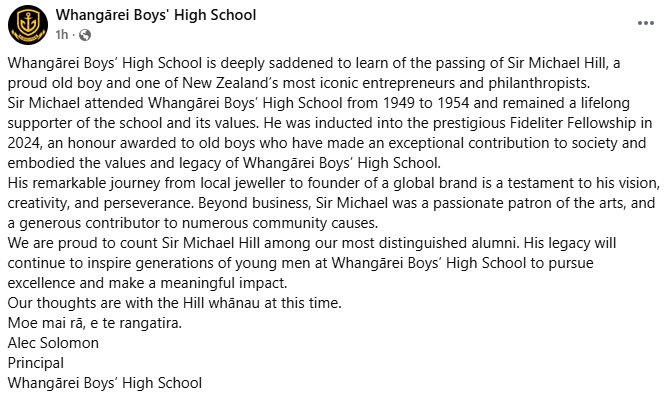Open the three-dot post options menu
Image resolution: width=669 pixels, height=399 pixels.
tap(646, 23)
